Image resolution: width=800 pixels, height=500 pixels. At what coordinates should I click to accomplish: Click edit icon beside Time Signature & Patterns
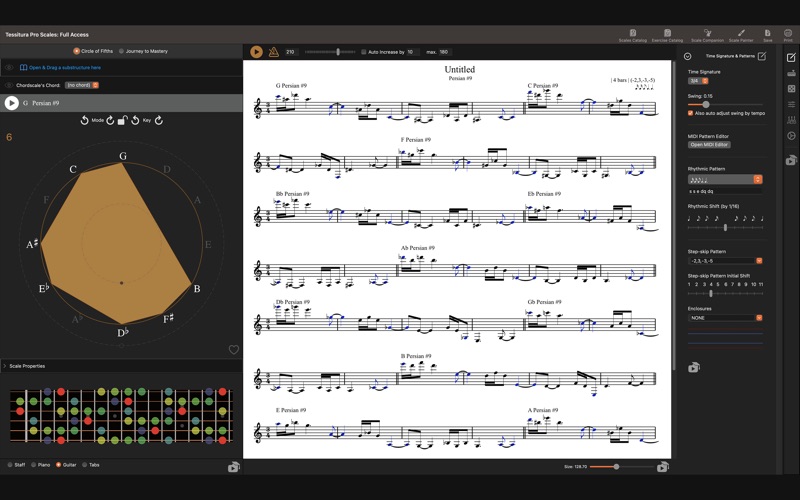(762, 56)
